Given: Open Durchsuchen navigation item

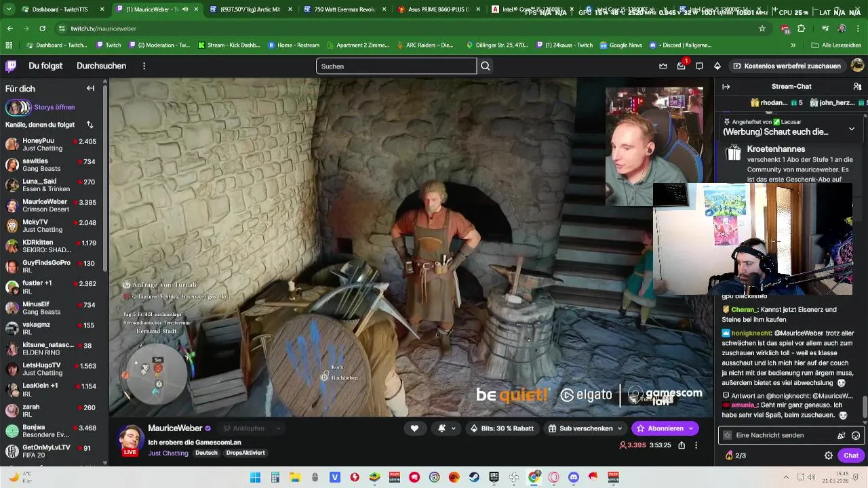Looking at the screenshot, I should pyautogui.click(x=101, y=66).
